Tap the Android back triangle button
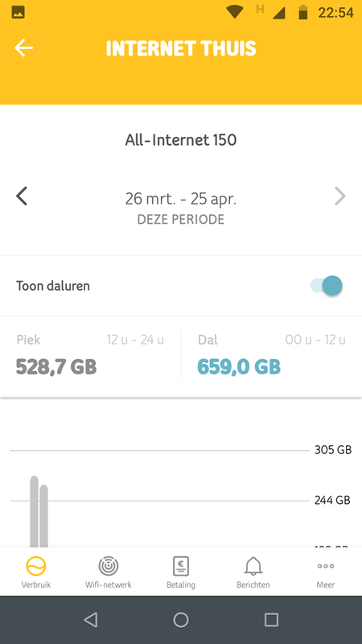Screen dimensions: 362x644 coord(91,619)
